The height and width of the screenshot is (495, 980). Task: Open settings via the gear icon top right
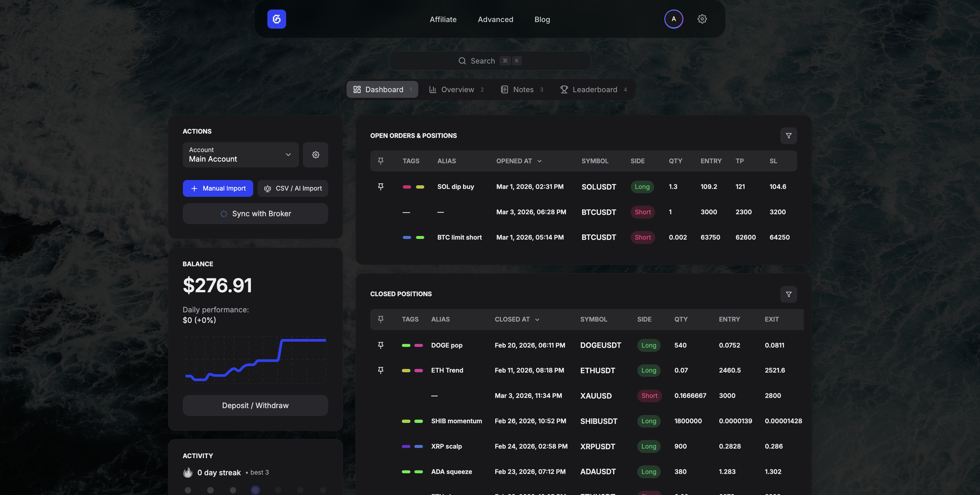(702, 19)
